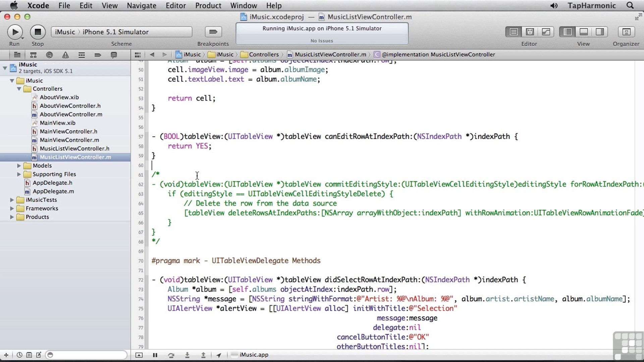The width and height of the screenshot is (644, 362).
Task: Pause program execution in debug bar
Action: click(x=155, y=355)
